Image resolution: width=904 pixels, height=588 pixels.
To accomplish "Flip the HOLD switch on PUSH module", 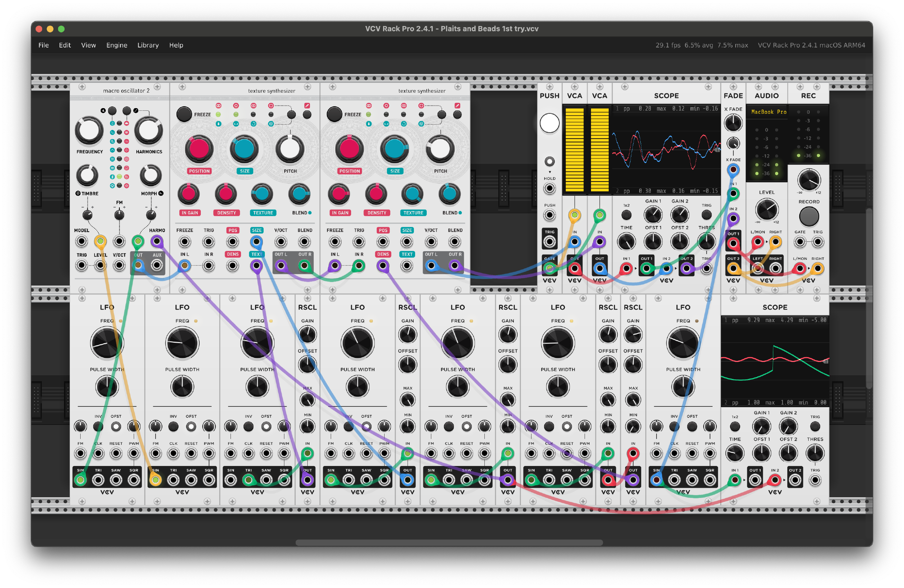I will 549,162.
